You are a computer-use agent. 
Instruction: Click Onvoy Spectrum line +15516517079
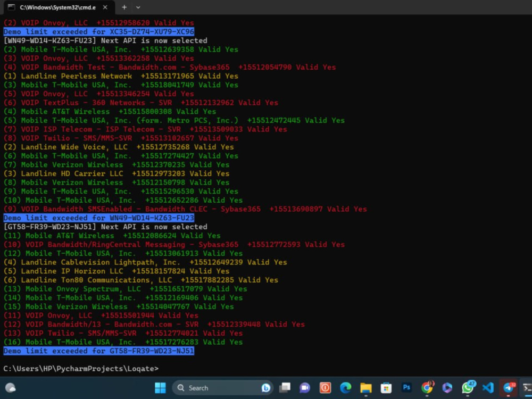[x=125, y=289]
